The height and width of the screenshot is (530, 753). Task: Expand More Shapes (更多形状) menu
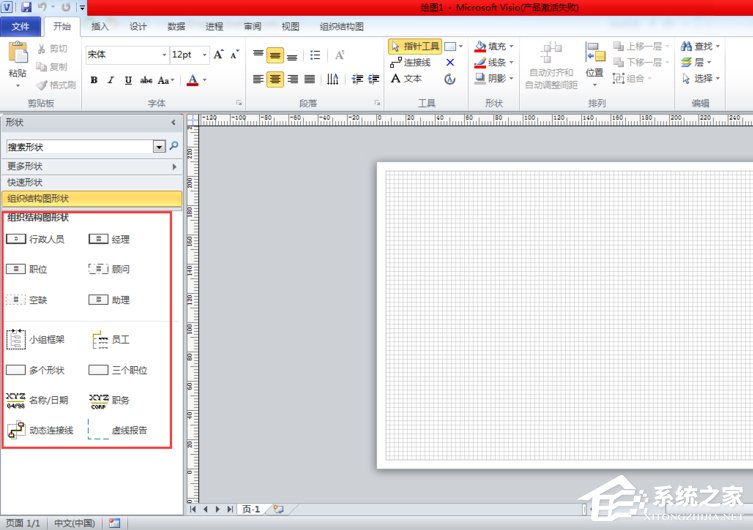tap(92, 167)
